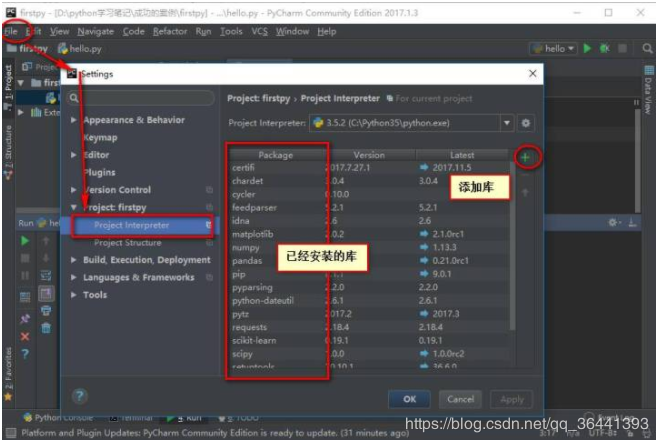Viewport: 659px width, 443px height.
Task: Expand the Editor settings category
Action: 74,155
